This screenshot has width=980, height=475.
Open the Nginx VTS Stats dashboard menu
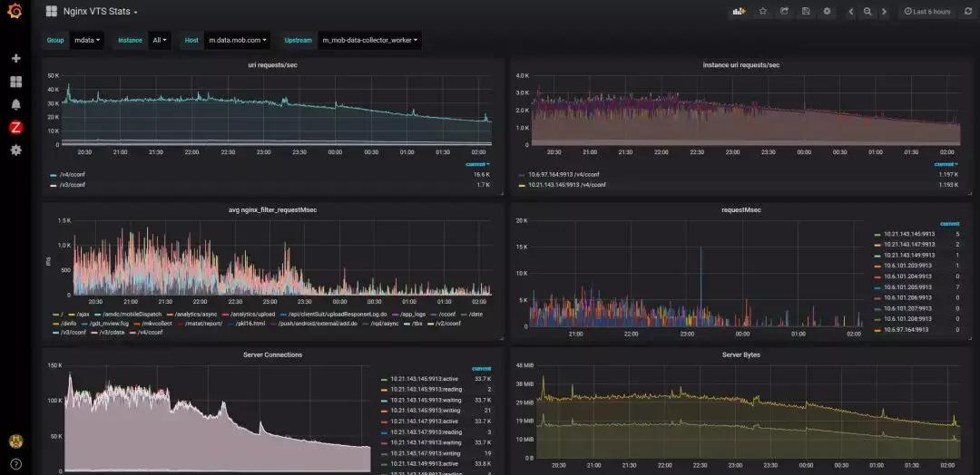tap(100, 11)
